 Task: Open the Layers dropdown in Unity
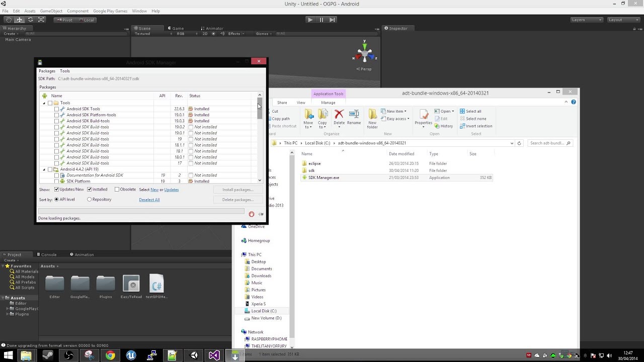[x=587, y=20]
